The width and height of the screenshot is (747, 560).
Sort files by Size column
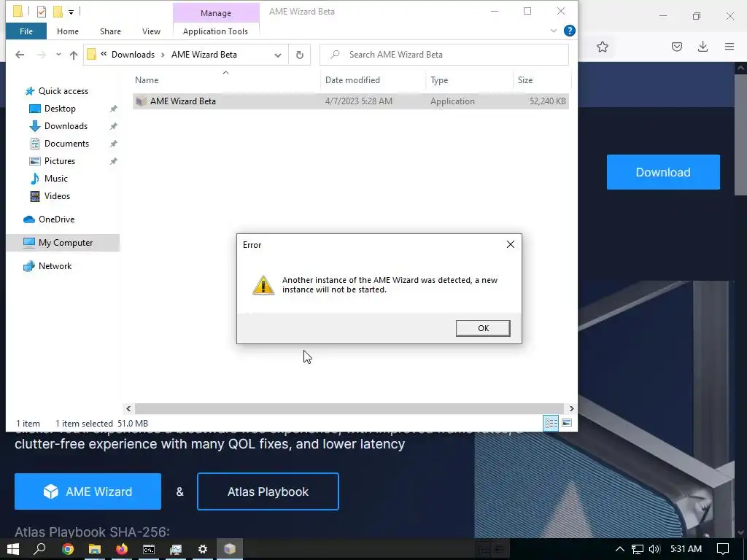click(525, 80)
